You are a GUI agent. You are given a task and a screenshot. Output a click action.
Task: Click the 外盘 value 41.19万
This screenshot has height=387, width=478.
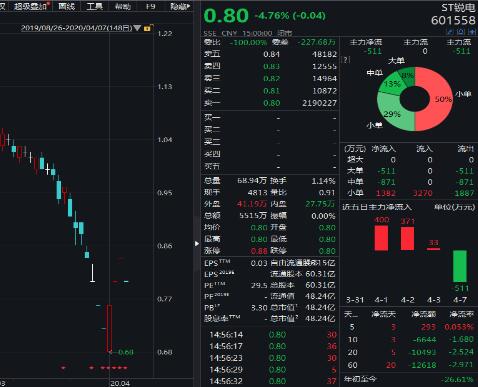point(252,204)
